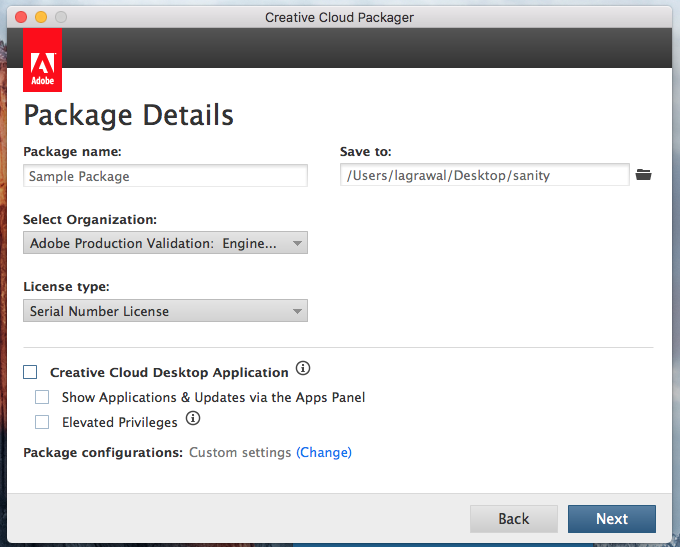Minimize the window with the yellow button

41,17
